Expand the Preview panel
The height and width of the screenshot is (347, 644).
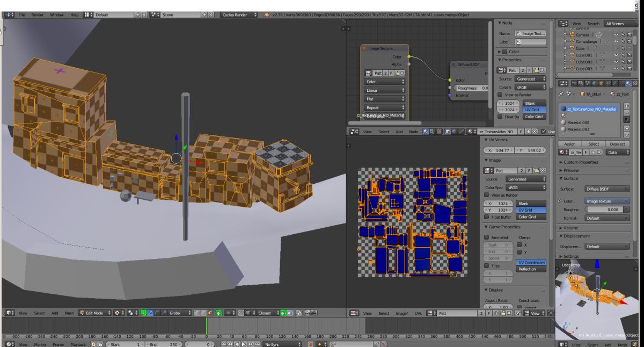coord(572,170)
